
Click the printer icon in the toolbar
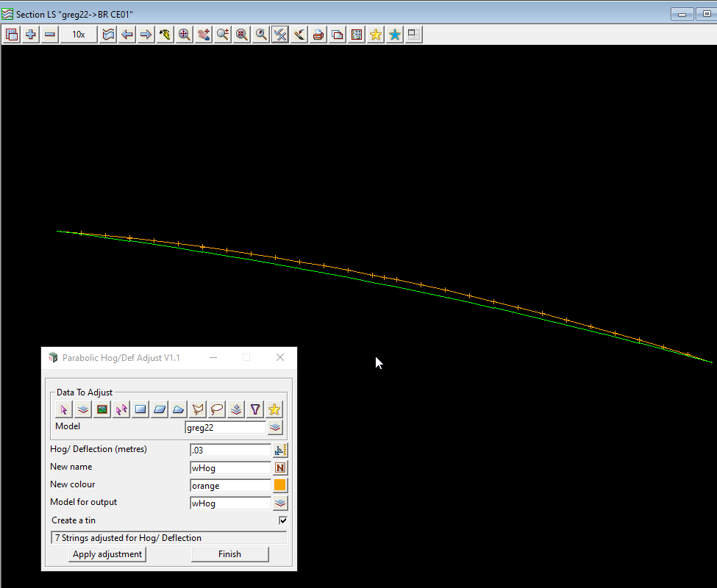[x=318, y=35]
